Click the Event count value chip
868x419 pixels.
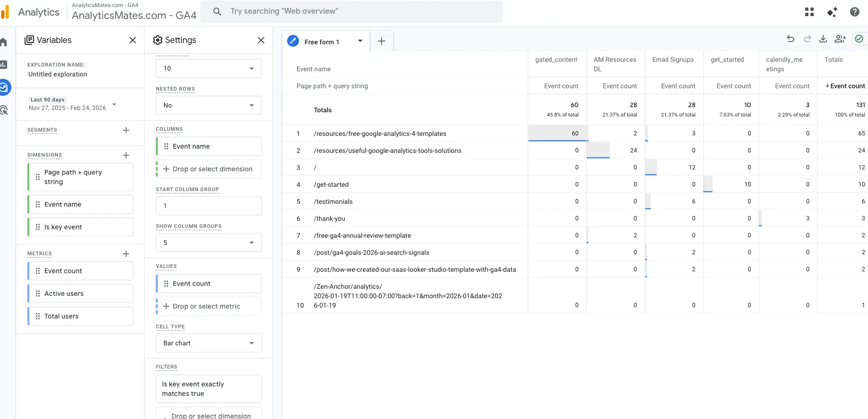click(x=209, y=284)
